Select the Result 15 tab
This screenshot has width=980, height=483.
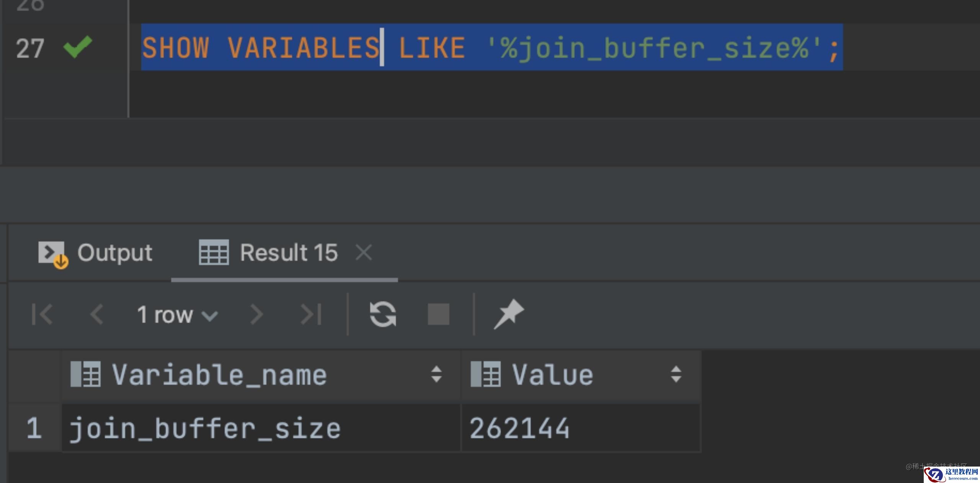tap(269, 253)
